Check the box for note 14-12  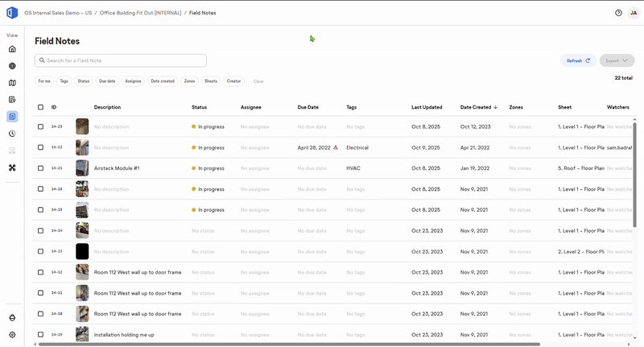pyautogui.click(x=41, y=272)
